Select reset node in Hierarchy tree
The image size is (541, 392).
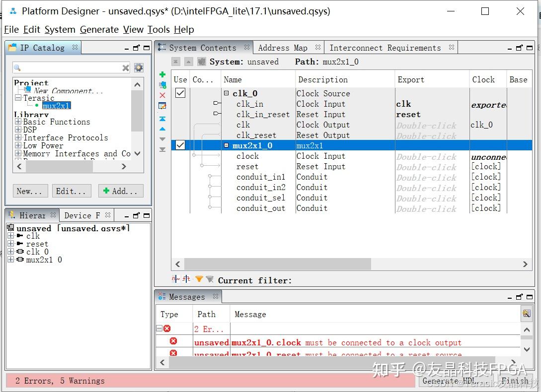(37, 244)
